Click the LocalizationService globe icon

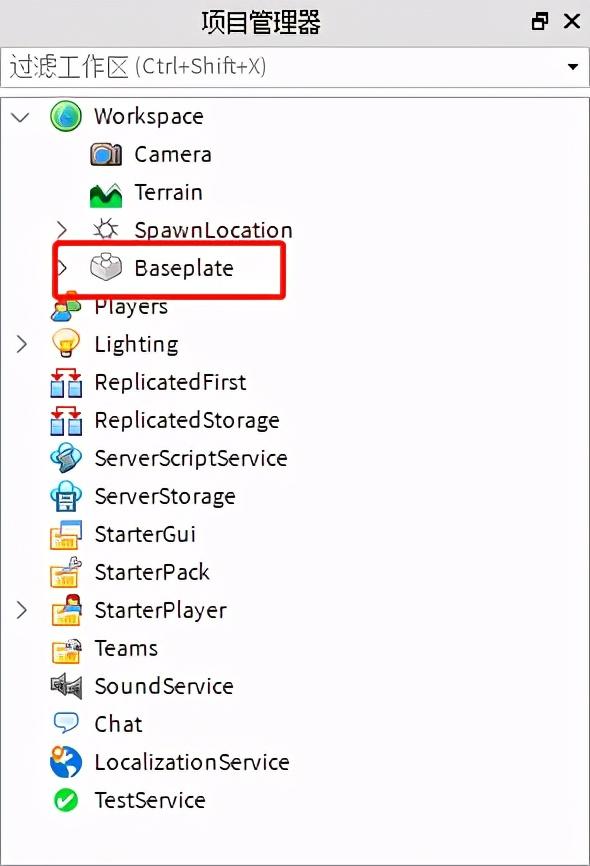point(66,762)
